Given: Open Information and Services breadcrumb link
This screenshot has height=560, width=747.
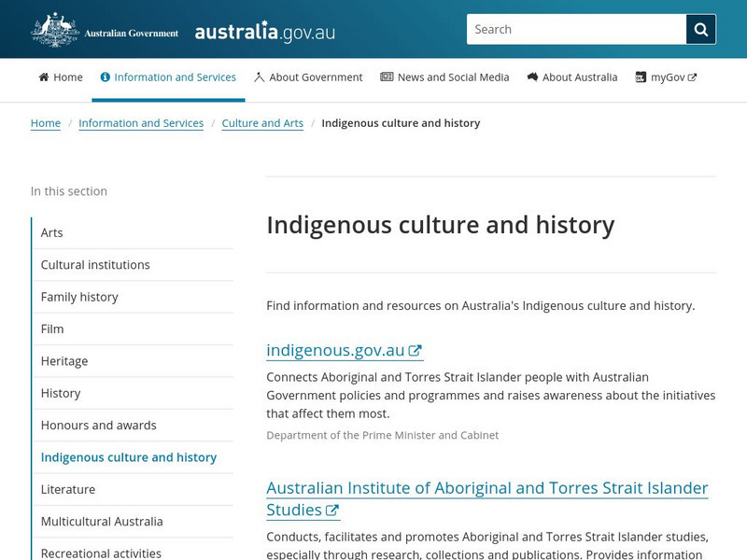Looking at the screenshot, I should [x=141, y=123].
